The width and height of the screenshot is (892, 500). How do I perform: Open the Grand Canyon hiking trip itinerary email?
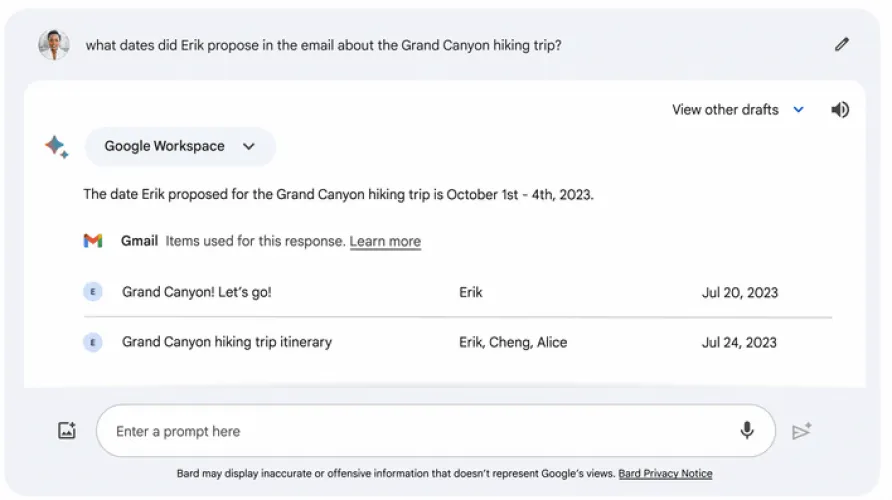227,342
